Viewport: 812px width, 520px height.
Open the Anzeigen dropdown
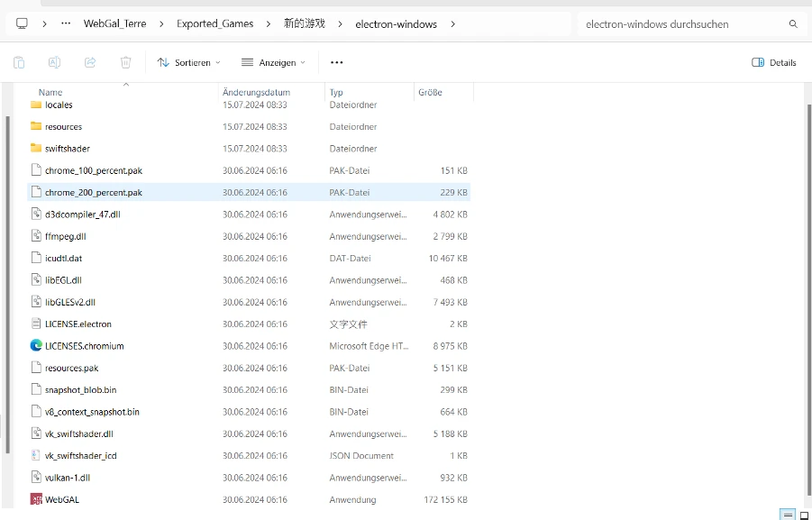click(x=273, y=62)
